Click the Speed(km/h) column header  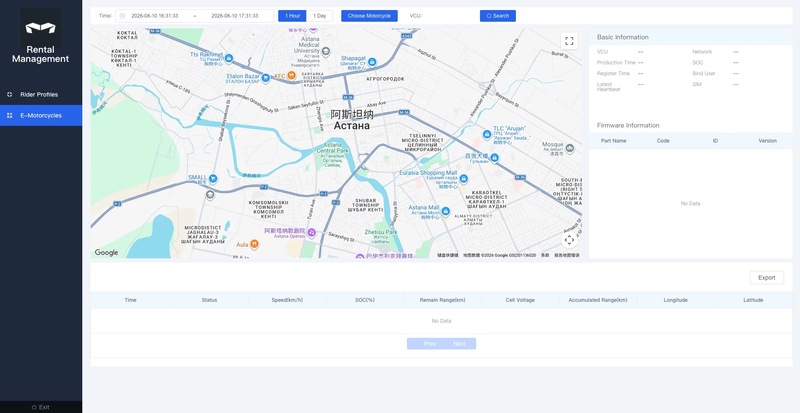click(287, 300)
